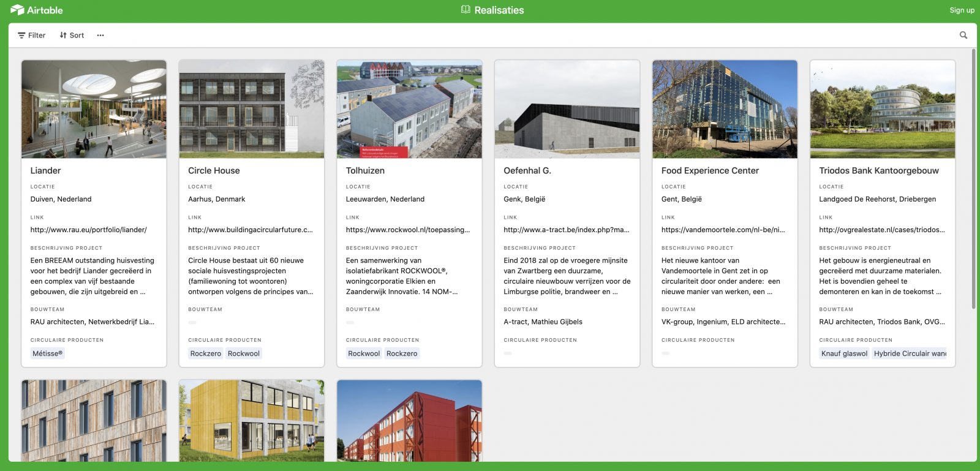Click Aarhus, Denmark location text
This screenshot has height=471, width=980.
click(217, 199)
